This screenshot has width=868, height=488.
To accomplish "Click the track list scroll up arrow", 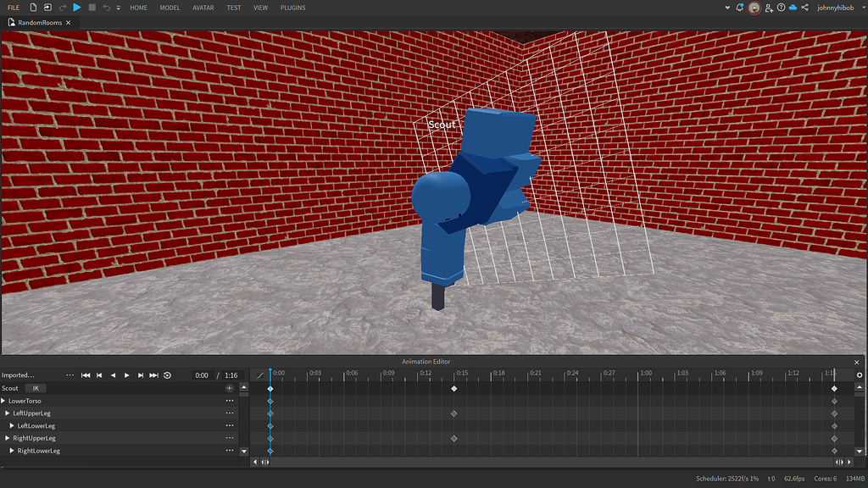I will (x=244, y=387).
